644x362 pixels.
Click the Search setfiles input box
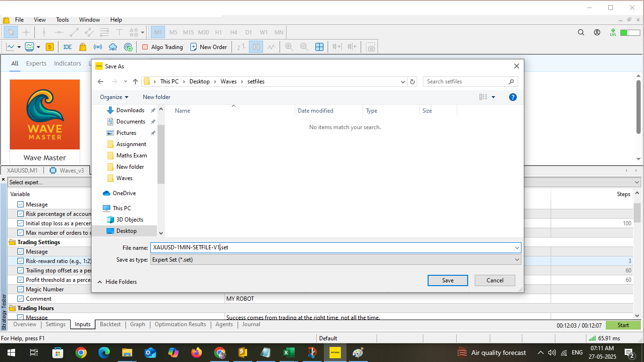coord(466,82)
